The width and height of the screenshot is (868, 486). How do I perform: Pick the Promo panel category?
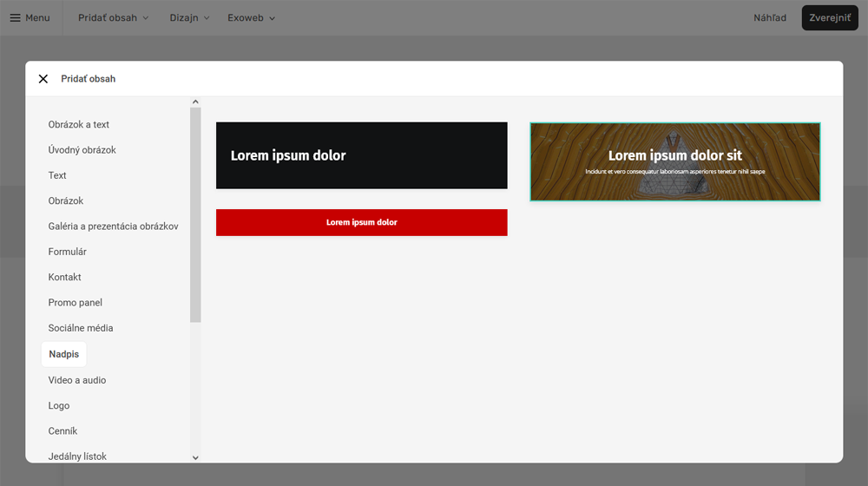76,303
